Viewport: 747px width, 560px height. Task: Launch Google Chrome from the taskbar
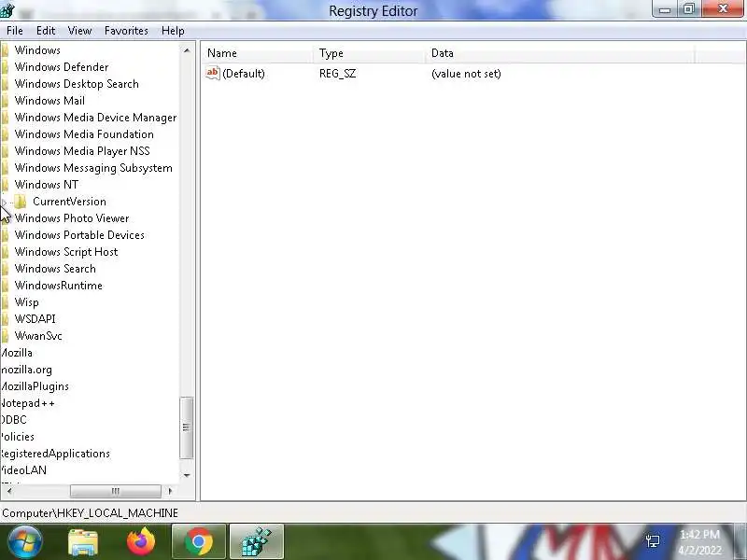click(x=199, y=542)
